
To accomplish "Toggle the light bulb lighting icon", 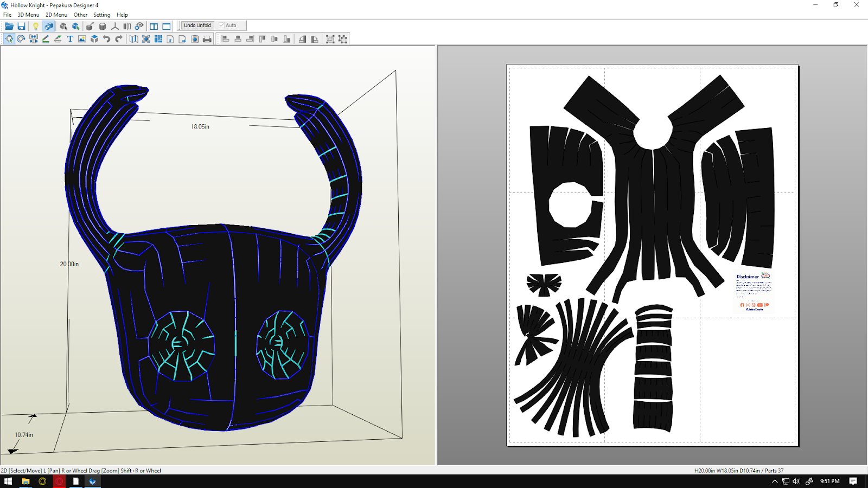I will tap(36, 26).
